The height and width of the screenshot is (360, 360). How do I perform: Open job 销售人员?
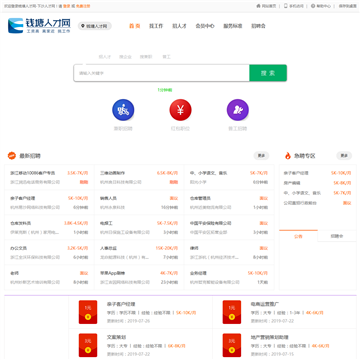[x=108, y=198]
